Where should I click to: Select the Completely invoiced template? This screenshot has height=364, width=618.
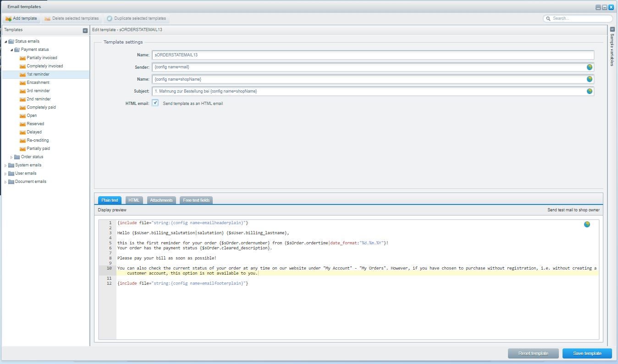pos(45,66)
